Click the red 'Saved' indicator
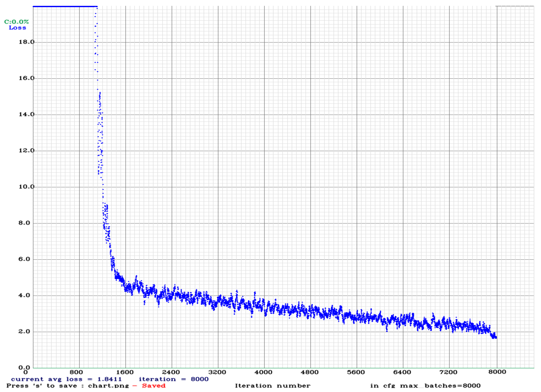Image resolution: width=541 pixels, height=392 pixels. [x=154, y=386]
